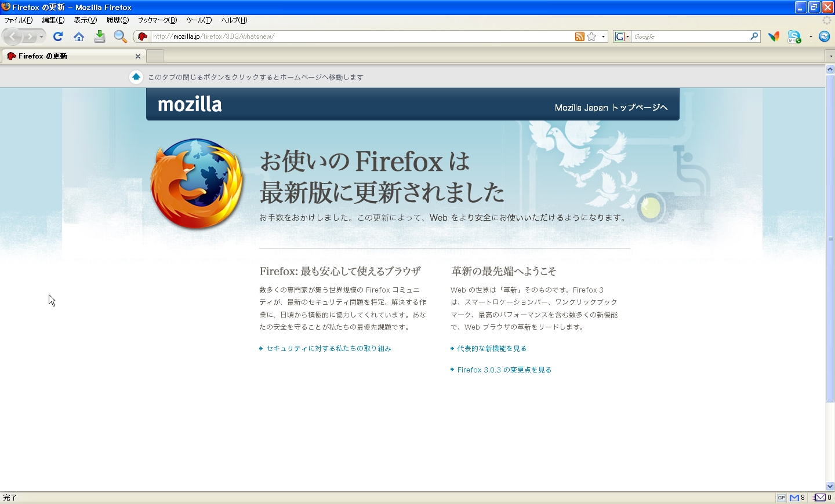This screenshot has height=504, width=835.
Task: Open the ブックマーク(B) menu
Action: point(157,20)
